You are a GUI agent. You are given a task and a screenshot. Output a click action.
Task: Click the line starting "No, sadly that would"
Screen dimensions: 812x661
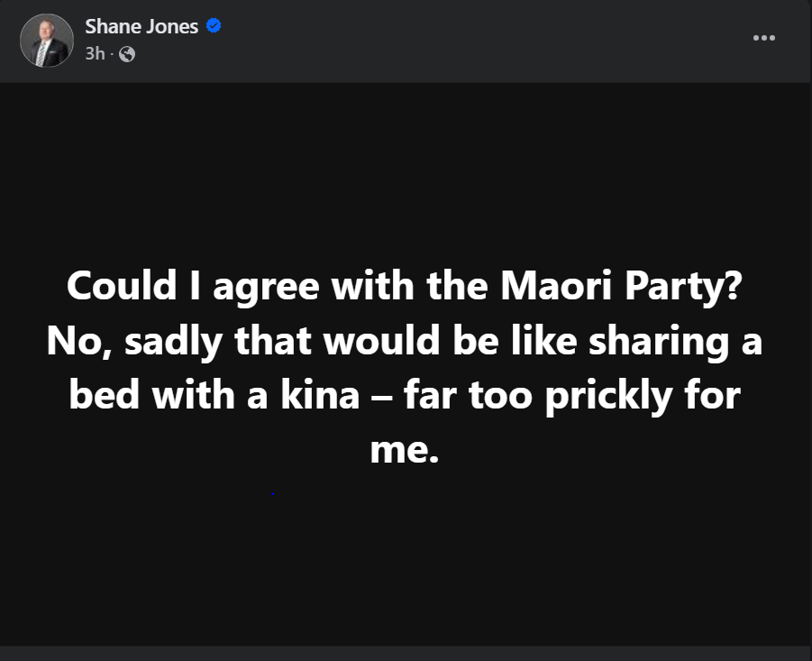coord(405,342)
